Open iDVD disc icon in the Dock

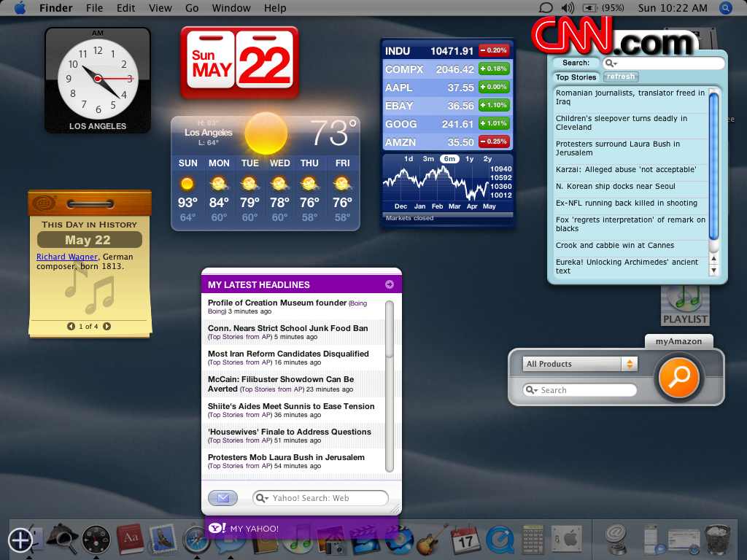pyautogui.click(x=400, y=541)
